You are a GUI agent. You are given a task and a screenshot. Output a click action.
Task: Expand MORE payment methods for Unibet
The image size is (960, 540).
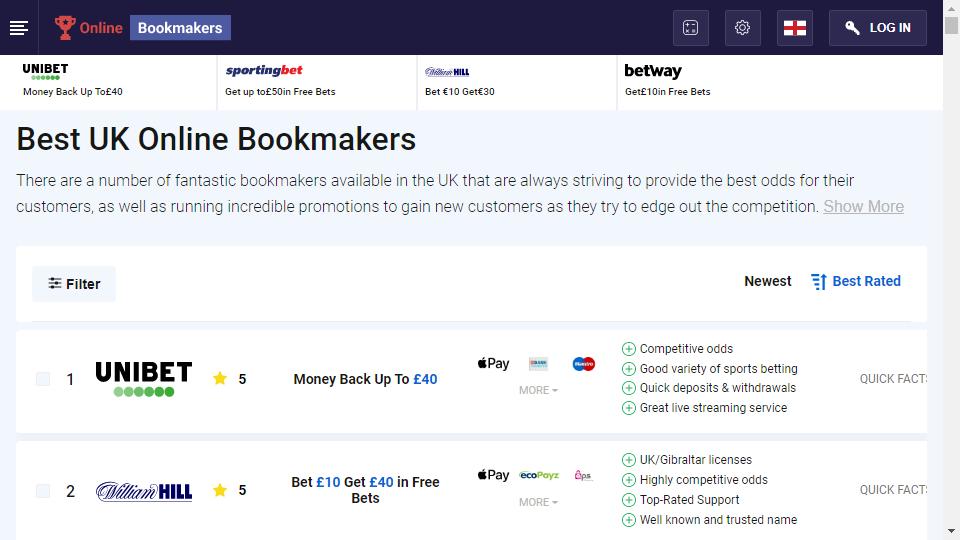(538, 390)
